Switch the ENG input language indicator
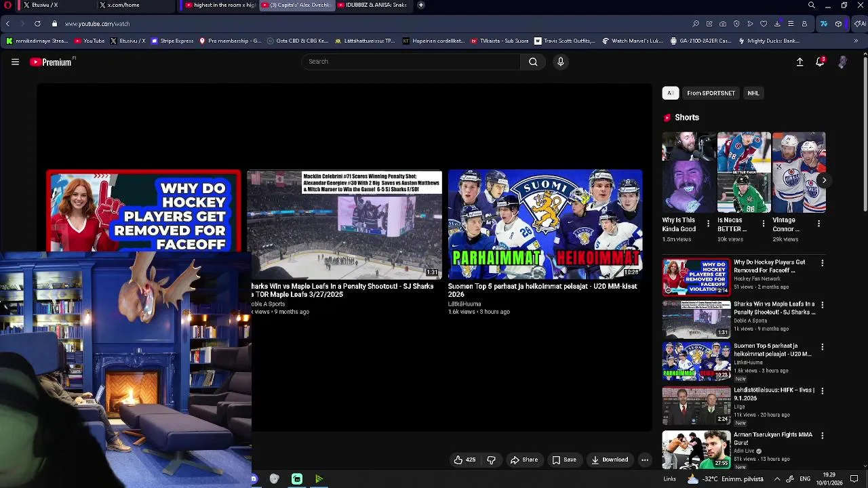Screen dimensions: 868x488 [805, 479]
